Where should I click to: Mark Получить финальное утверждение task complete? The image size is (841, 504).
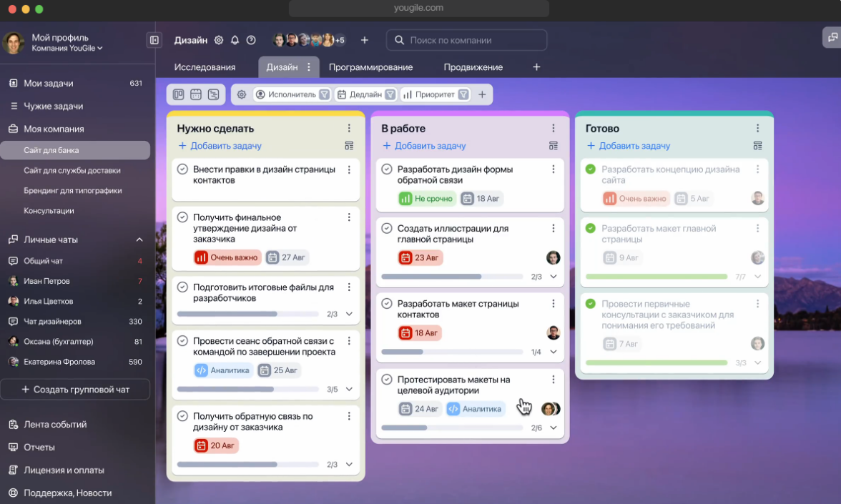182,217
